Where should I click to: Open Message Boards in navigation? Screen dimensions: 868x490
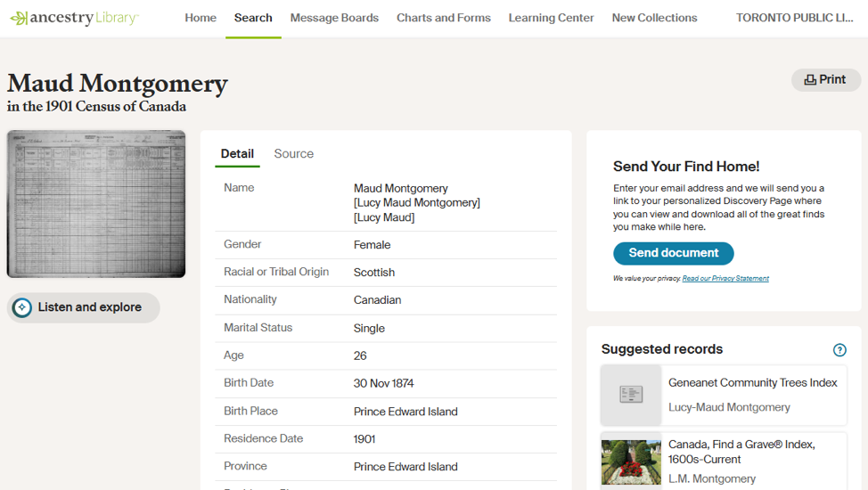point(334,18)
